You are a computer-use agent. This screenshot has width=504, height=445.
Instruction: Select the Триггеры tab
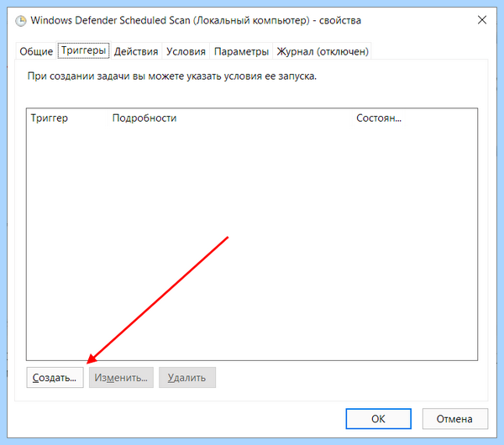83,50
